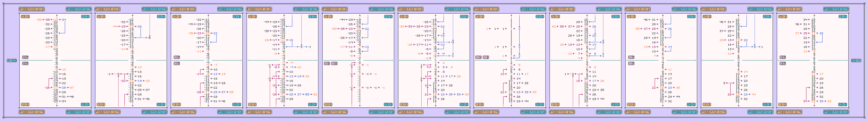This screenshot has width=868, height=121.
Task: Click the orange -80 number
Action: tap(402, 26)
